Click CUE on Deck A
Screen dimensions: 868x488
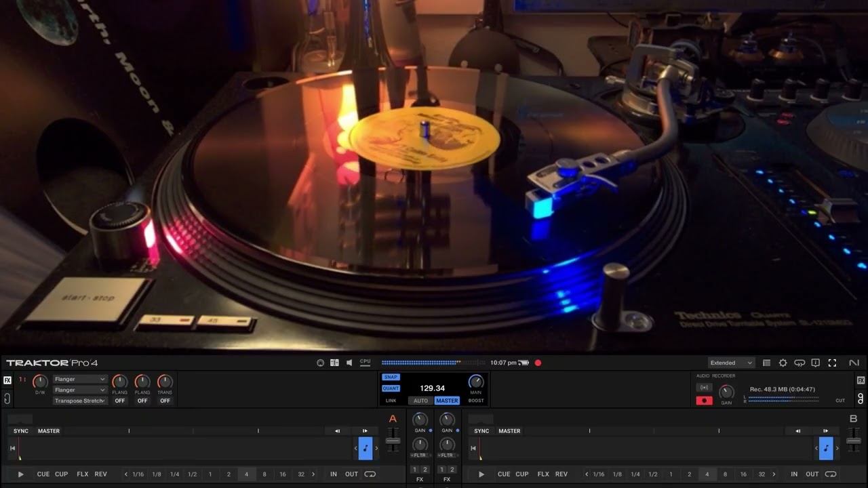43,474
